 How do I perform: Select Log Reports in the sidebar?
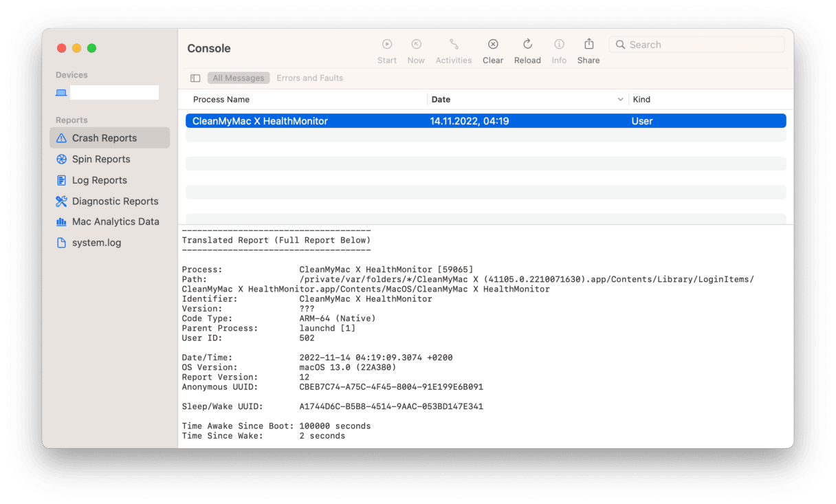[x=100, y=180]
